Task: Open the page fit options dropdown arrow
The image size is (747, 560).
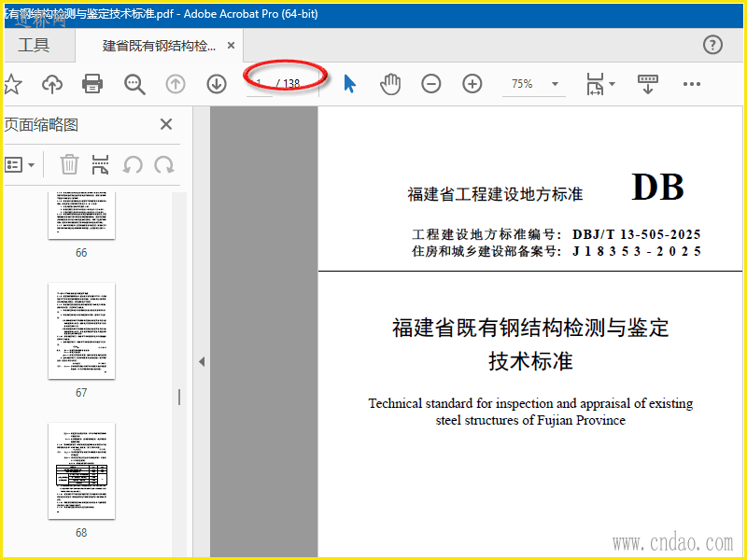Action: point(613,84)
